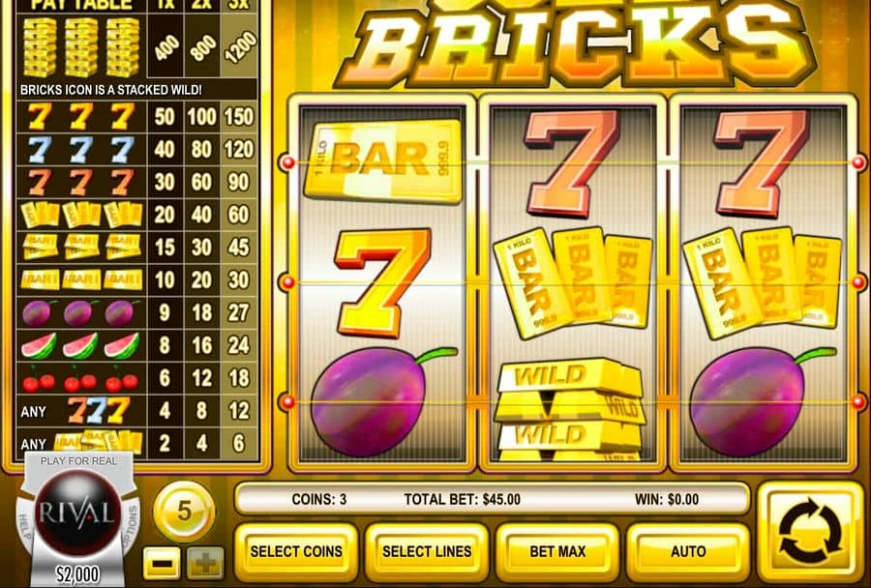Open Options on the Rival emblem
The image size is (871, 588).
[x=133, y=526]
